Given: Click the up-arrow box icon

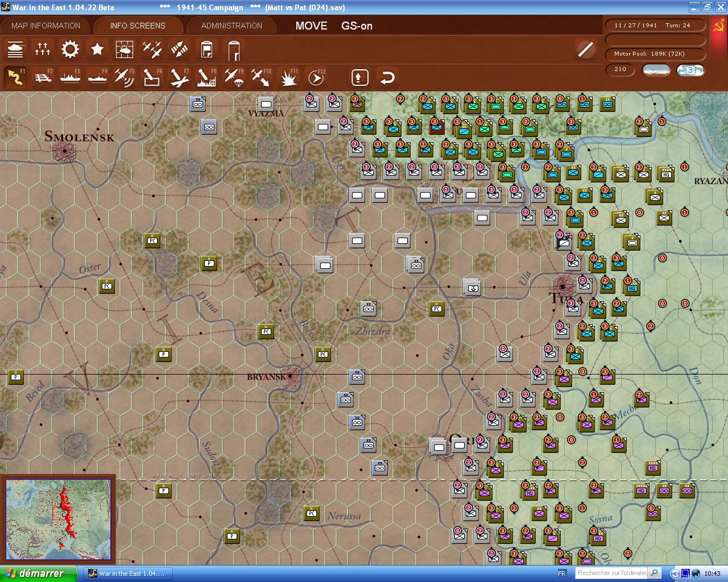Looking at the screenshot, I should [x=360, y=77].
